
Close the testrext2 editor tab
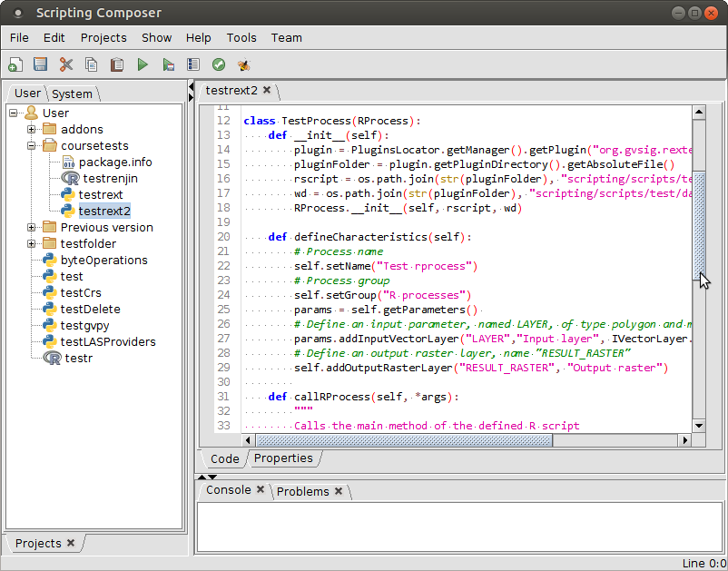pyautogui.click(x=267, y=90)
